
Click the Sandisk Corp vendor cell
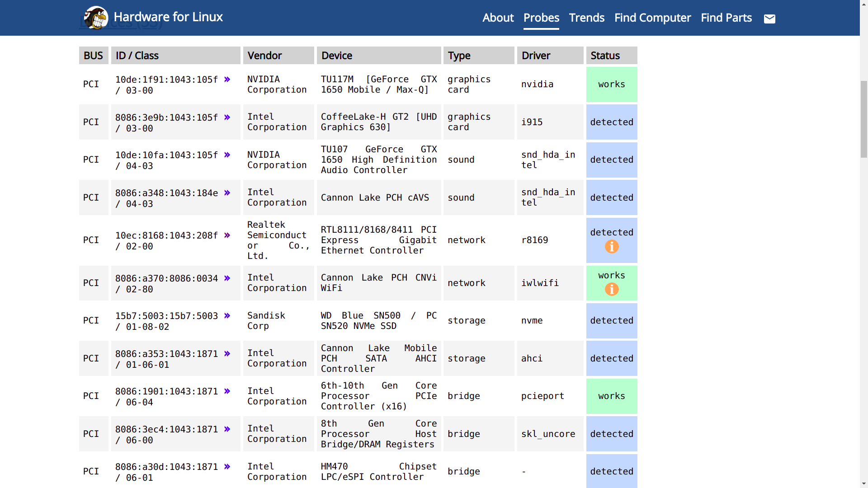278,321
